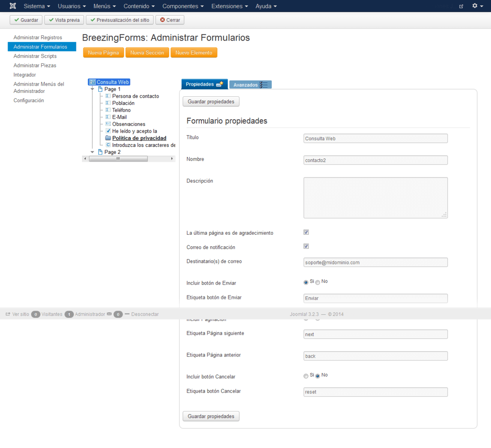Select No for Incluir botón de Enviar
Screen dimensions: 491x448
317,282
